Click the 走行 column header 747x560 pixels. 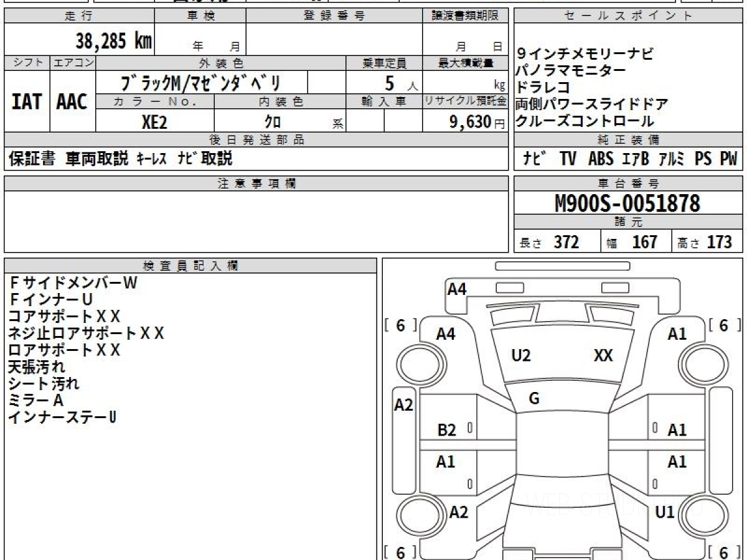(x=78, y=17)
